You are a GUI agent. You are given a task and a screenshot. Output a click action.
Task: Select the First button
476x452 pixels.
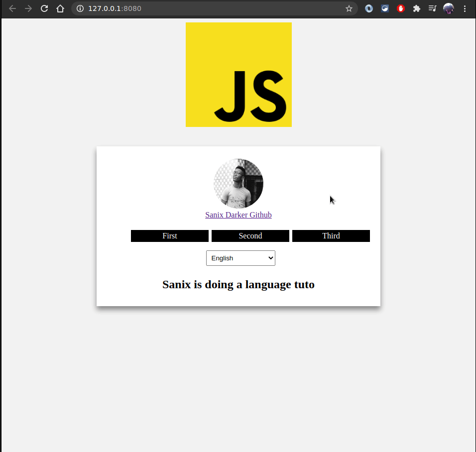[170, 236]
